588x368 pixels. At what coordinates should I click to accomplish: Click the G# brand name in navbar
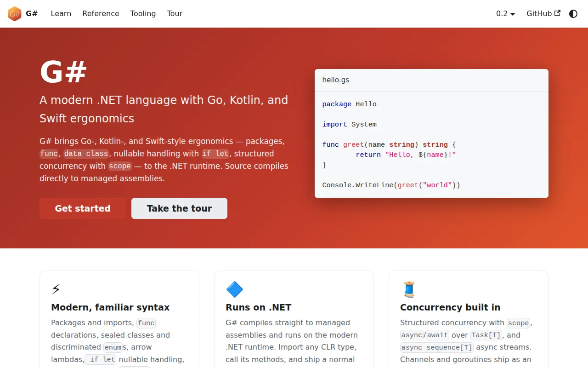pyautogui.click(x=32, y=14)
